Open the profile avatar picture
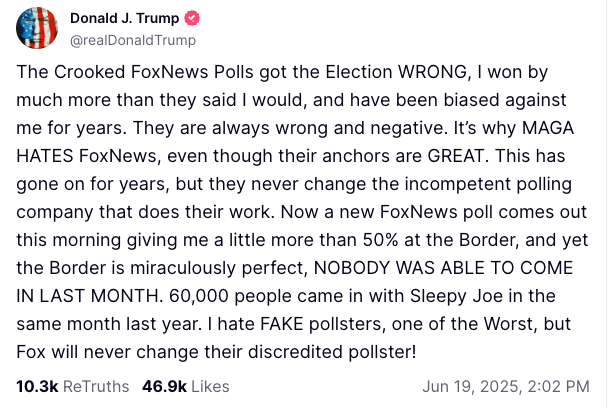 [x=37, y=28]
